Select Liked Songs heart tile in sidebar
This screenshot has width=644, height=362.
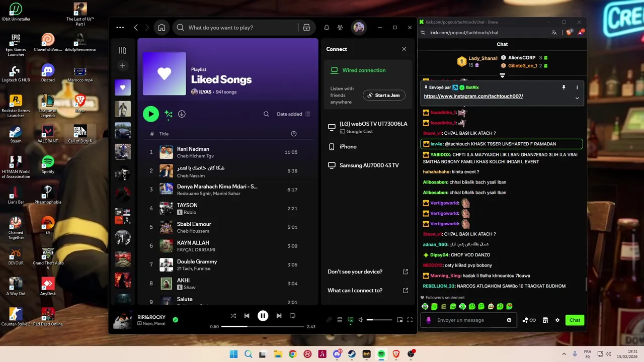pos(123,87)
